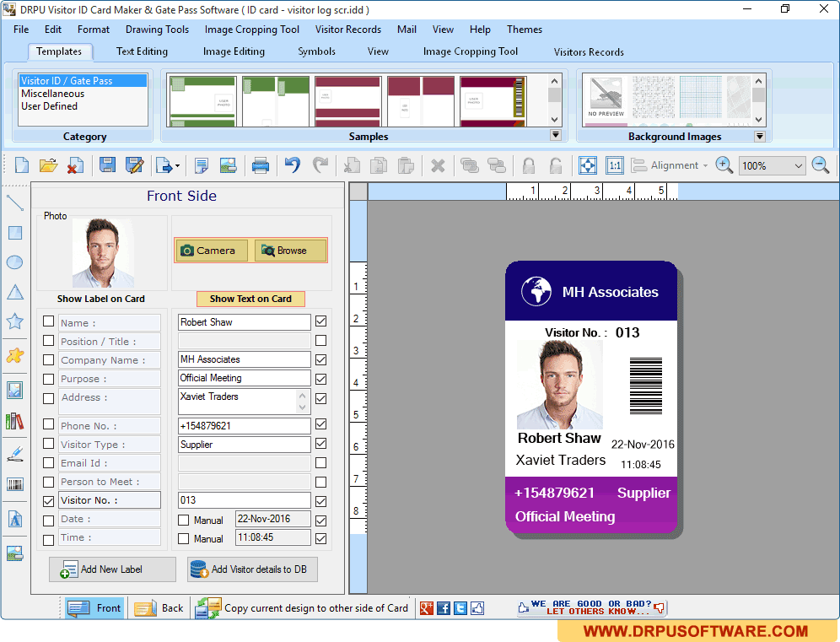Screen dimensions: 840x642
Task: Enable Manual checkbox for the time
Action: [183, 538]
